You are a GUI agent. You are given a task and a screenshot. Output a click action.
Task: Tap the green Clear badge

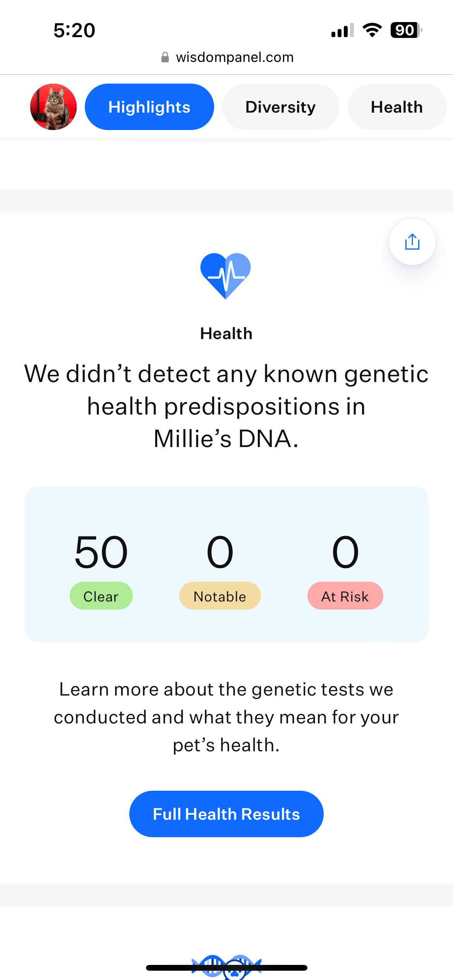pos(101,596)
